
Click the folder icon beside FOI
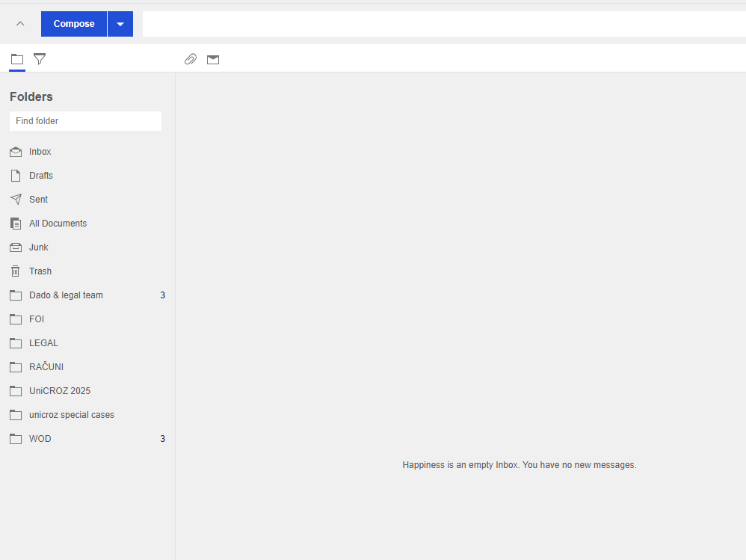(16, 319)
